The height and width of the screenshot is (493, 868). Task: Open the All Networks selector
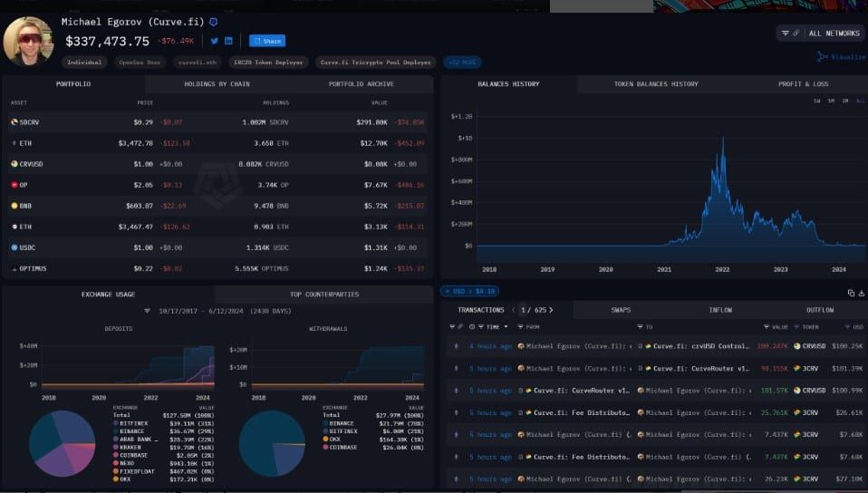(x=820, y=34)
